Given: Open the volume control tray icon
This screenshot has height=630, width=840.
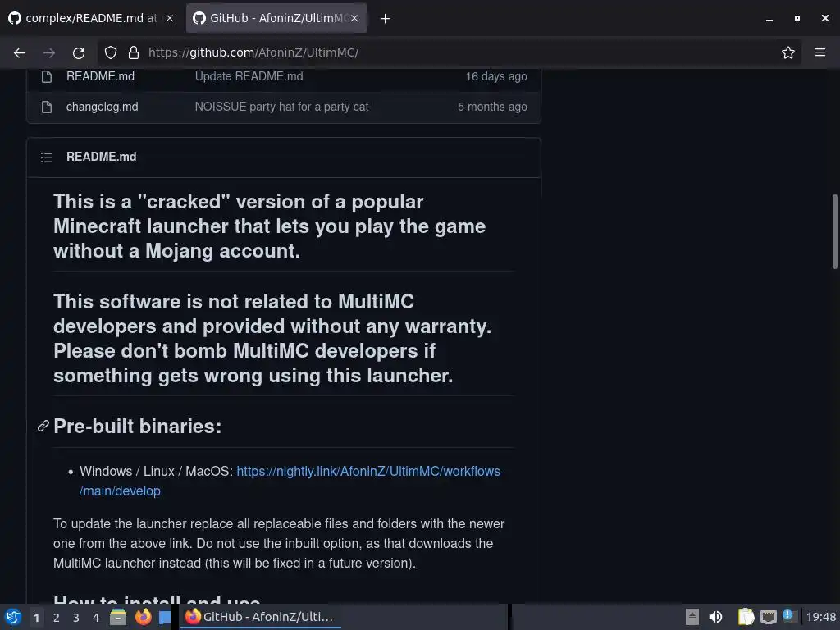Looking at the screenshot, I should [715, 617].
